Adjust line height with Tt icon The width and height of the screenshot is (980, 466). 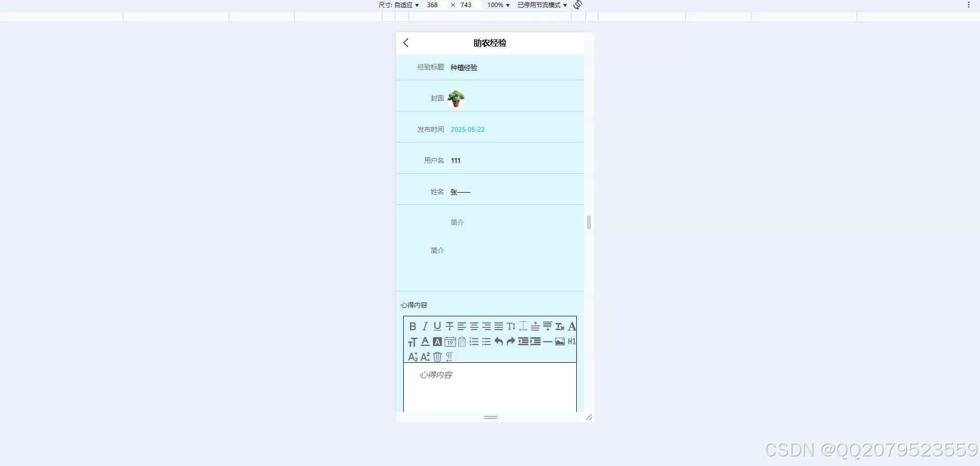tap(511, 327)
